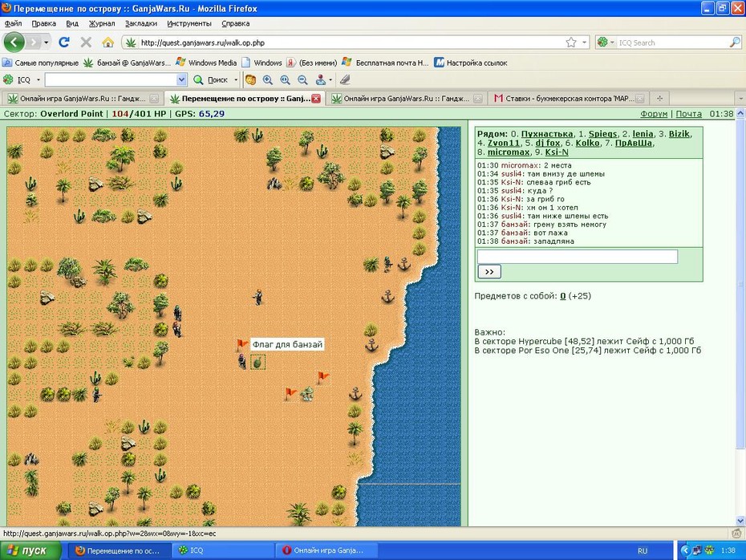746x560 pixels.
Task: Open home page via house icon
Action: pos(108,43)
